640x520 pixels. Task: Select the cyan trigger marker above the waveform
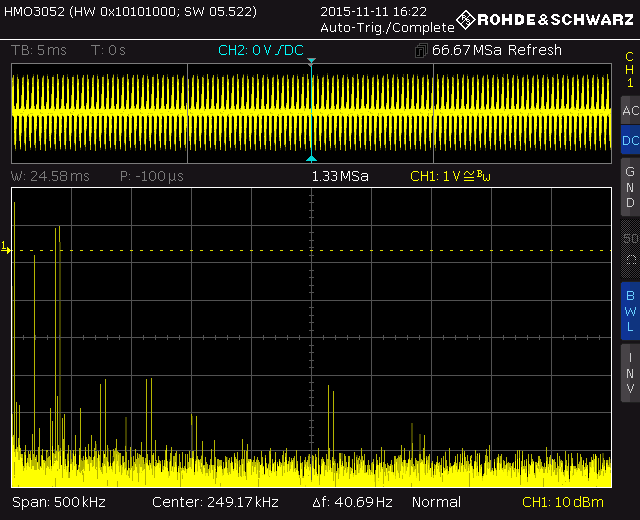pyautogui.click(x=311, y=63)
